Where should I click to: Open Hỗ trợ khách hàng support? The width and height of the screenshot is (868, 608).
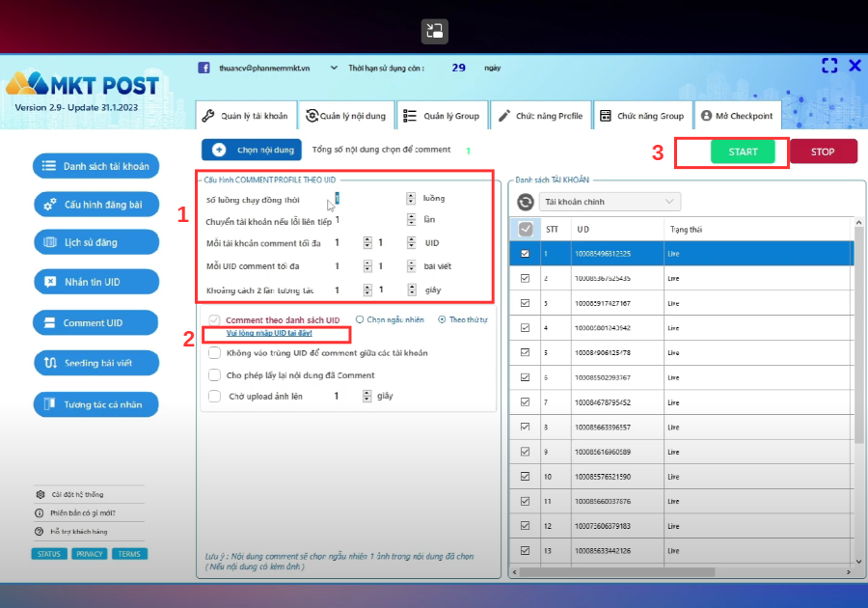40,532
